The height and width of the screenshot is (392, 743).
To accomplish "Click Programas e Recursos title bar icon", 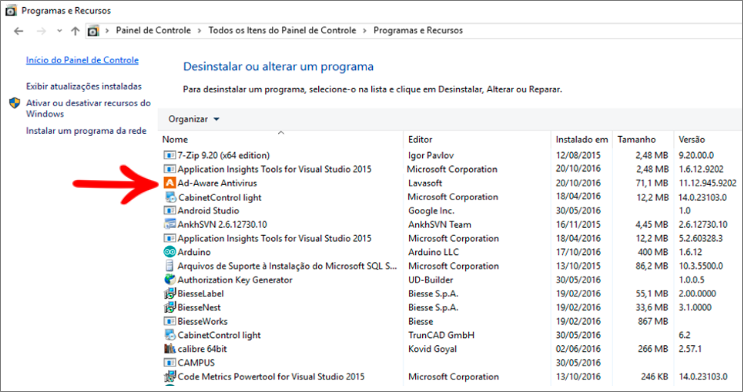I will [11, 10].
